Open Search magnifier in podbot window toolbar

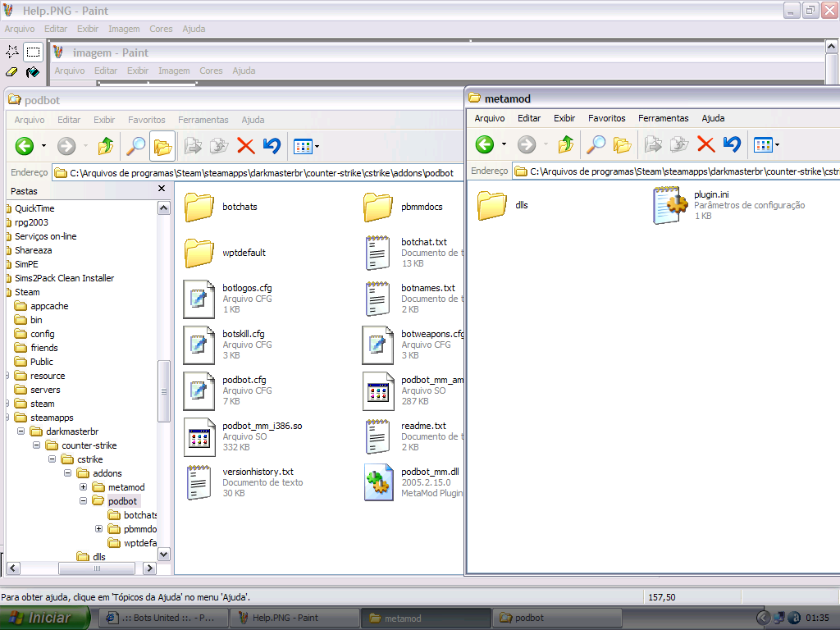135,146
